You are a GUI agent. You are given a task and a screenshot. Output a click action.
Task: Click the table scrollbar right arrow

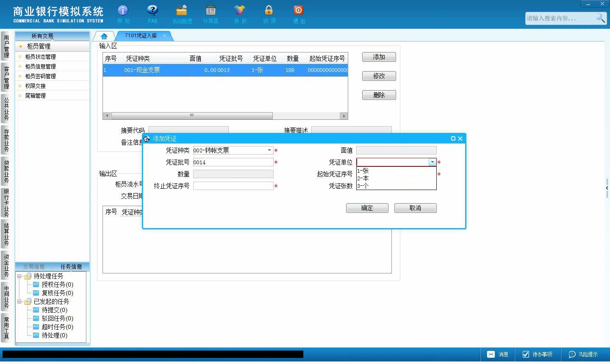(344, 116)
